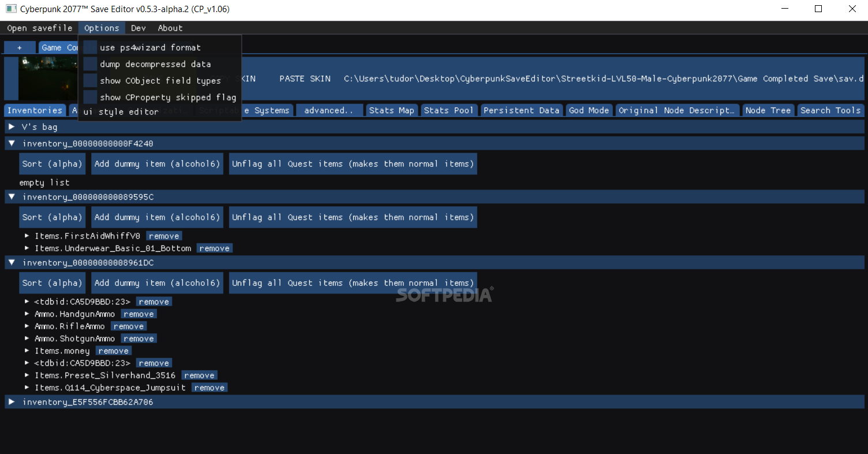Viewport: 868px width, 454px height.
Task: Close the Options menu header
Action: [x=102, y=28]
